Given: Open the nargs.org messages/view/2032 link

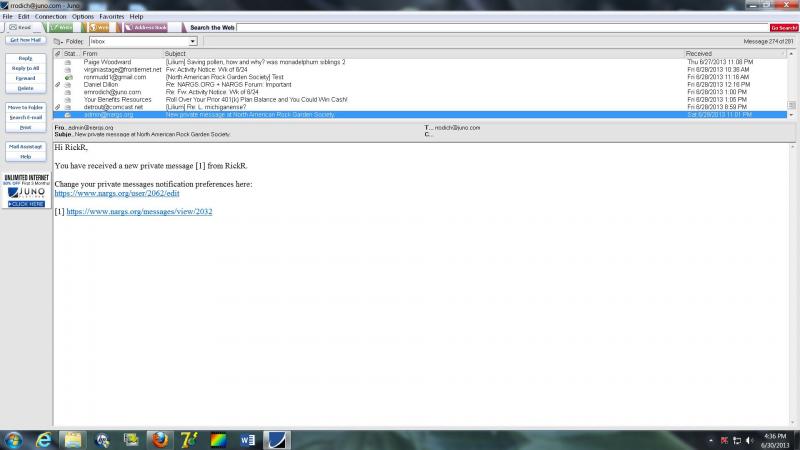Looking at the screenshot, I should pyautogui.click(x=139, y=212).
